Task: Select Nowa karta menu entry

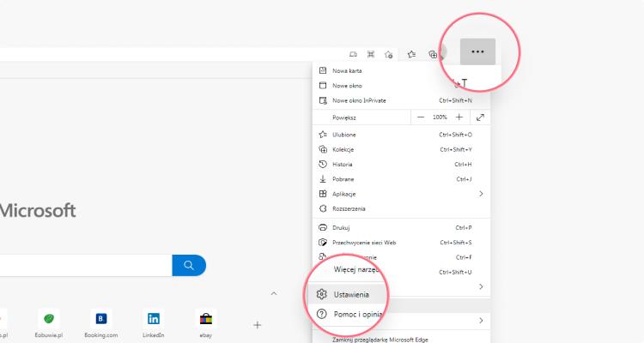Action: pyautogui.click(x=401, y=70)
